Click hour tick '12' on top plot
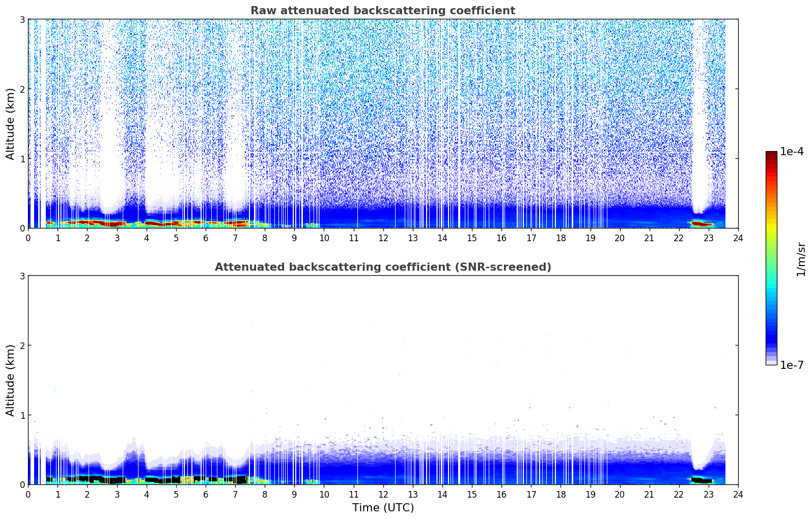This screenshot has width=812, height=519. tap(383, 238)
